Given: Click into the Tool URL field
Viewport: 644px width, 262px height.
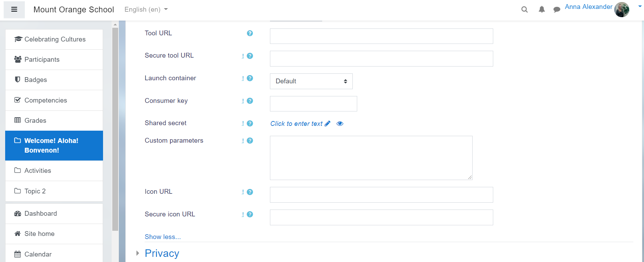Looking at the screenshot, I should tap(381, 36).
